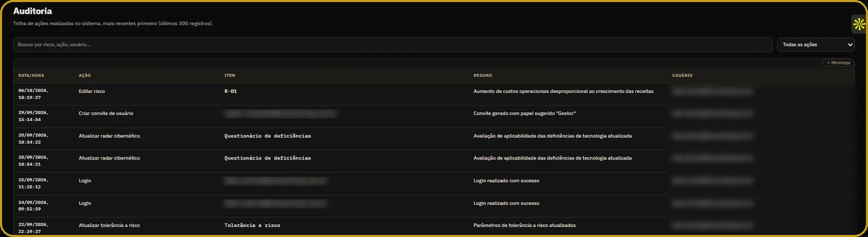
Task: Click the 'Avaliação de aplicabilidade' summary in the 10:54:21 row
Action: coord(552,158)
